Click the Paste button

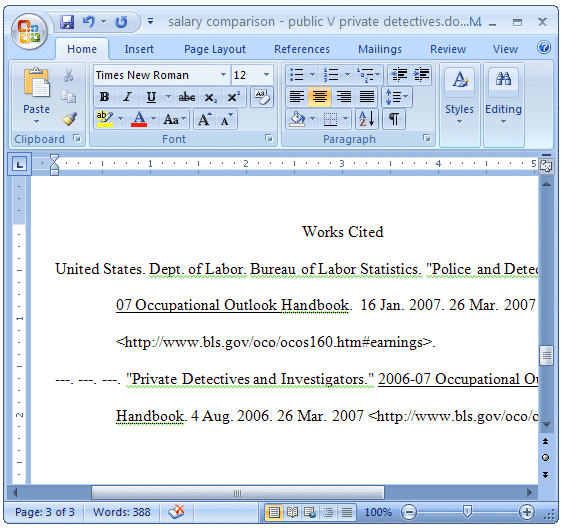pos(37,95)
